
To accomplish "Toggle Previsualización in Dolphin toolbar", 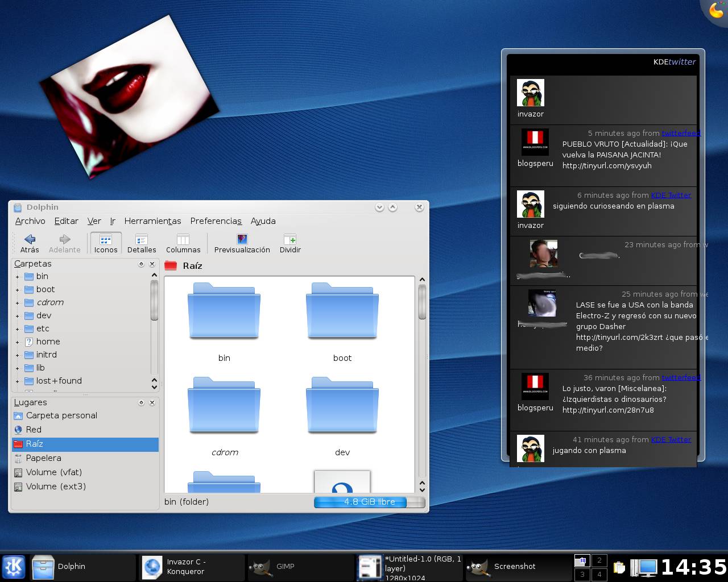I will coord(242,243).
